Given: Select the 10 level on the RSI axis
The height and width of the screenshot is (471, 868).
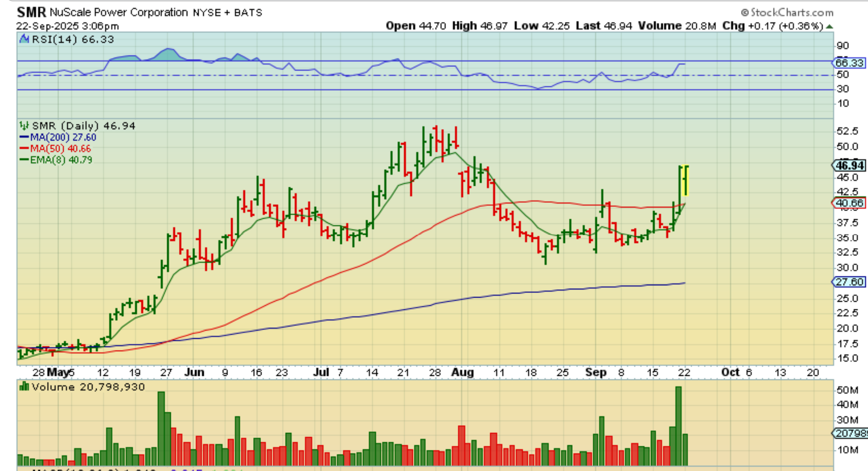Looking at the screenshot, I should coord(843,103).
